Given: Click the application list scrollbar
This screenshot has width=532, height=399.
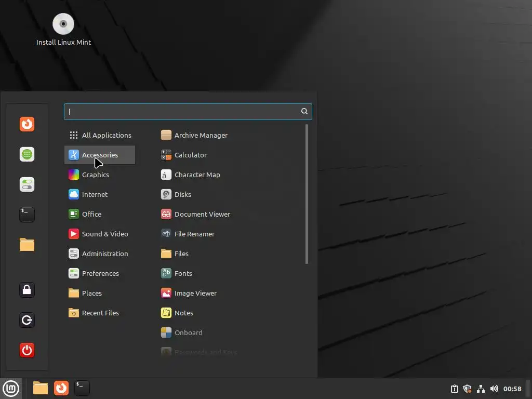Looking at the screenshot, I should (x=307, y=194).
